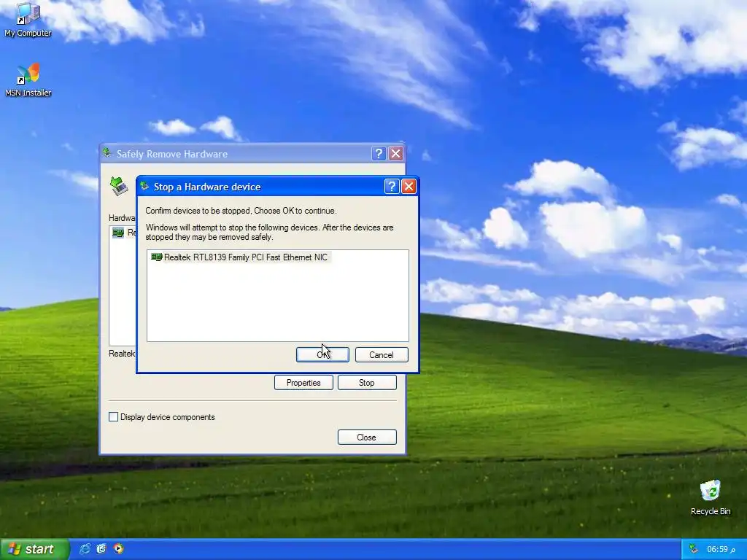Click help button in Safely Remove Hardware title bar

(x=379, y=153)
